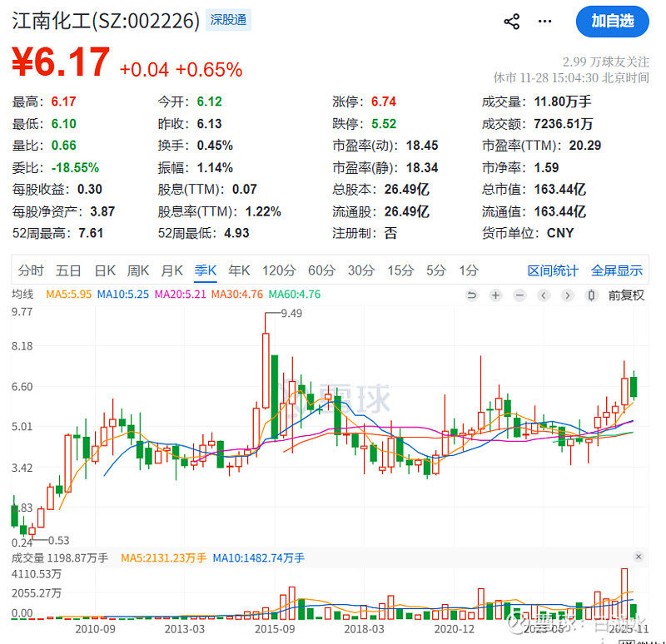The image size is (666, 644).
Task: Open the more options ellipsis menu
Action: 544,22
